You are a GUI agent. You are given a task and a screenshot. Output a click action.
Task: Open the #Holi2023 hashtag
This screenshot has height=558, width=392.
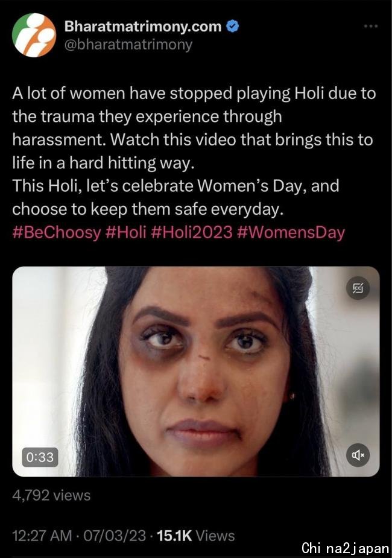(191, 232)
